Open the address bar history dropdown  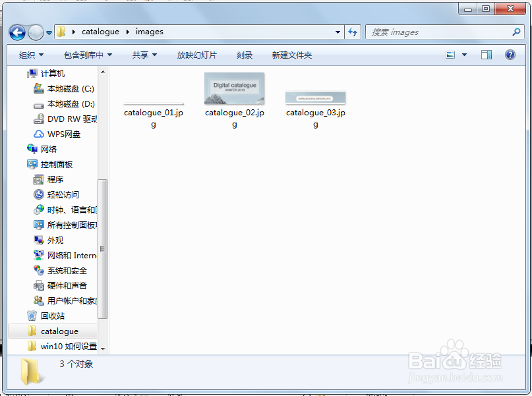[338, 32]
